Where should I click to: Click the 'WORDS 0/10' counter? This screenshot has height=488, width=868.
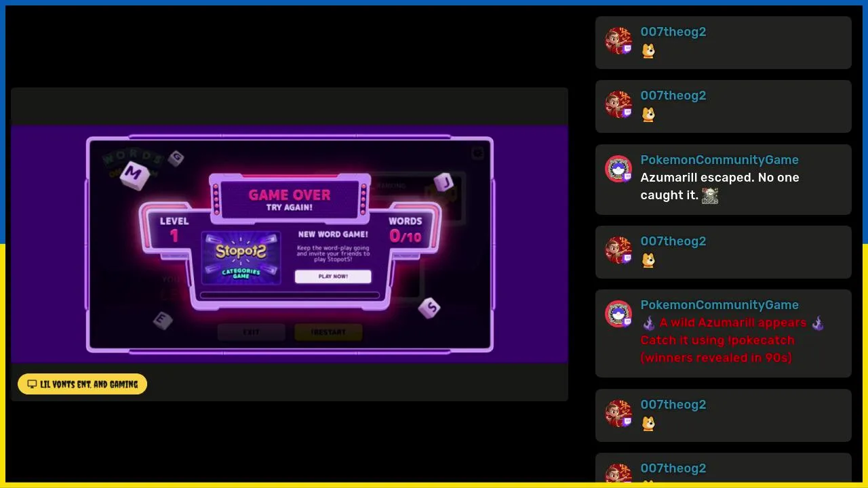pyautogui.click(x=406, y=230)
